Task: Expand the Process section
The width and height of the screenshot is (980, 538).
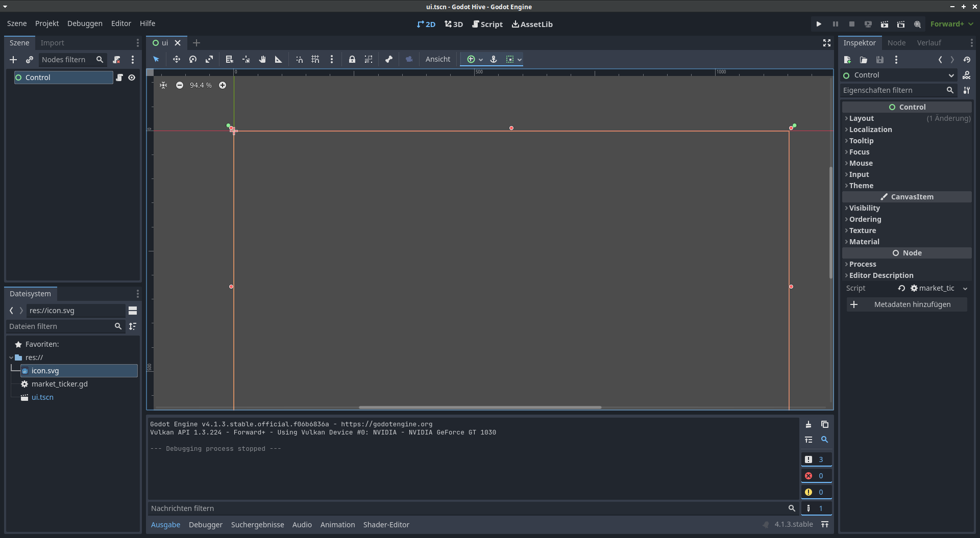Action: (907, 264)
